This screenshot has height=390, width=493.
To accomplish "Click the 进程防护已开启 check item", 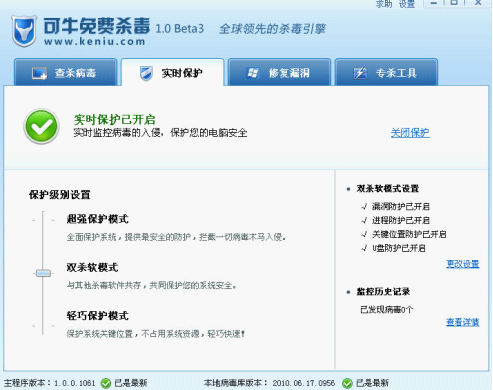I will 396,220.
